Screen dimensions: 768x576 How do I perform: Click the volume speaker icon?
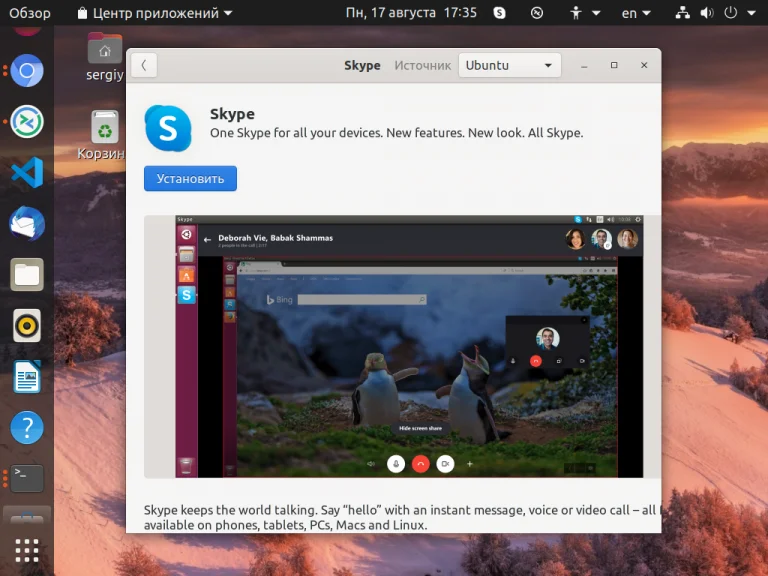click(706, 13)
